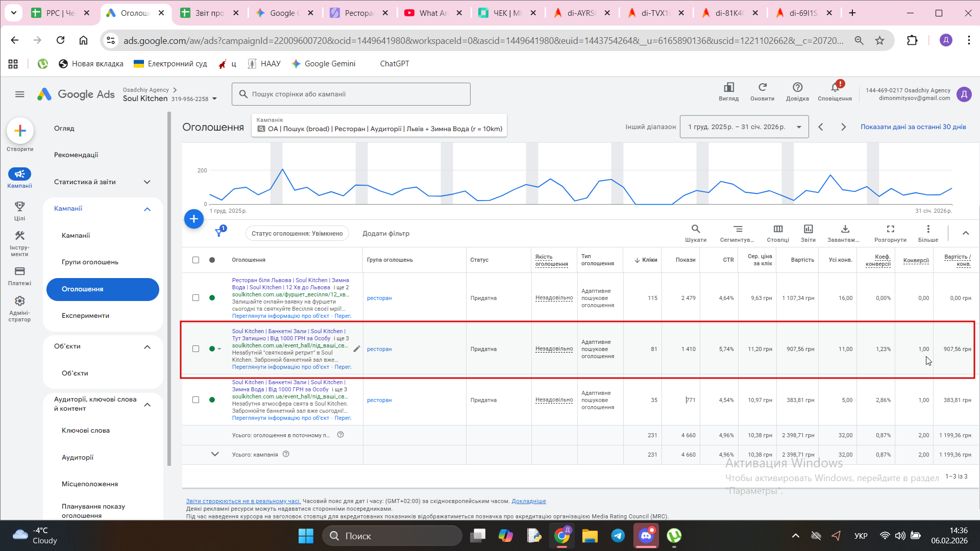Click Add filter button
The height and width of the screenshot is (551, 980).
point(386,234)
